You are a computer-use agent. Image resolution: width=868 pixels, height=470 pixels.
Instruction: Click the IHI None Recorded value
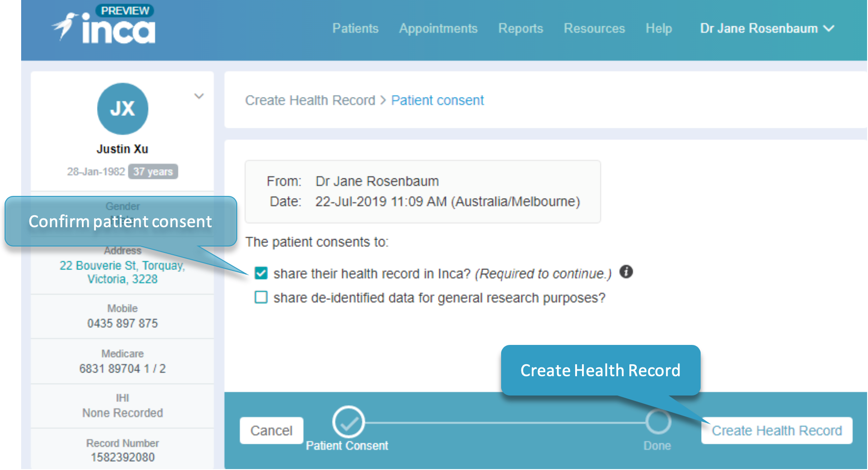[122, 413]
